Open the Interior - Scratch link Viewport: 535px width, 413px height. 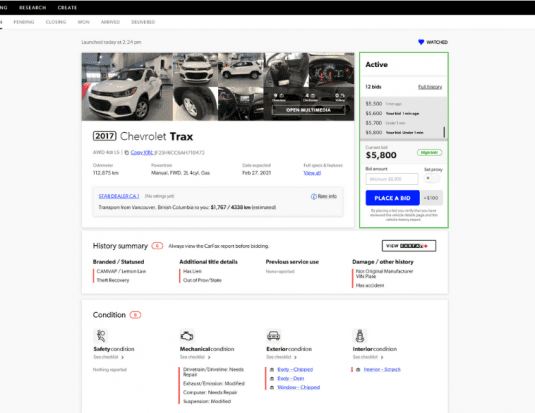[x=382, y=369]
